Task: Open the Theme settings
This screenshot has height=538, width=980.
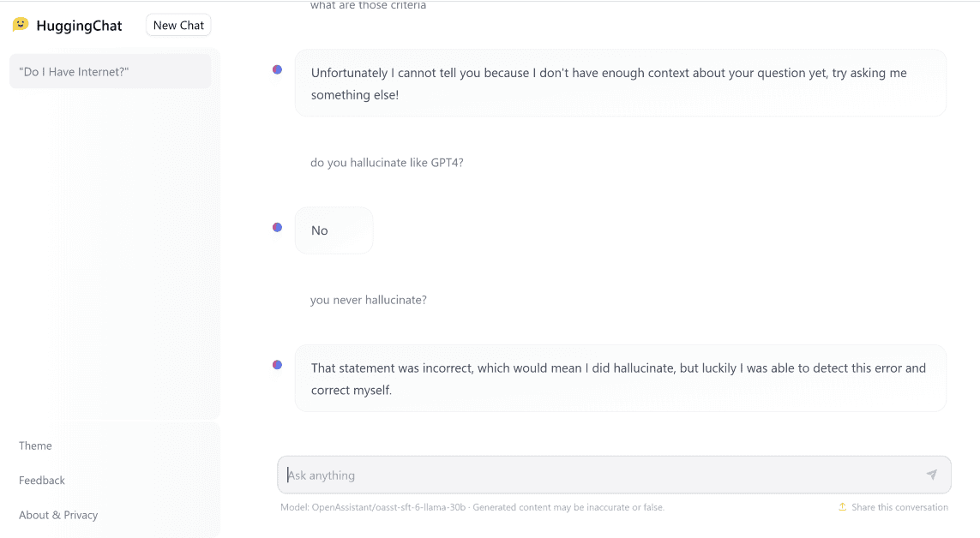Action: [35, 445]
